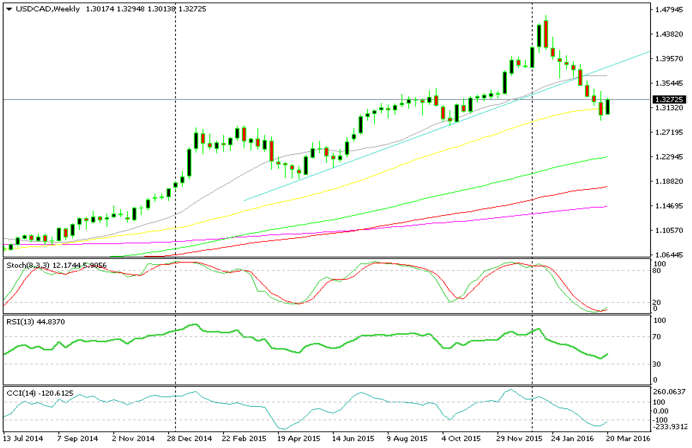Image resolution: width=692 pixels, height=448 pixels.
Task: Select the 28 Dec 2014 date label
Action: 189,438
